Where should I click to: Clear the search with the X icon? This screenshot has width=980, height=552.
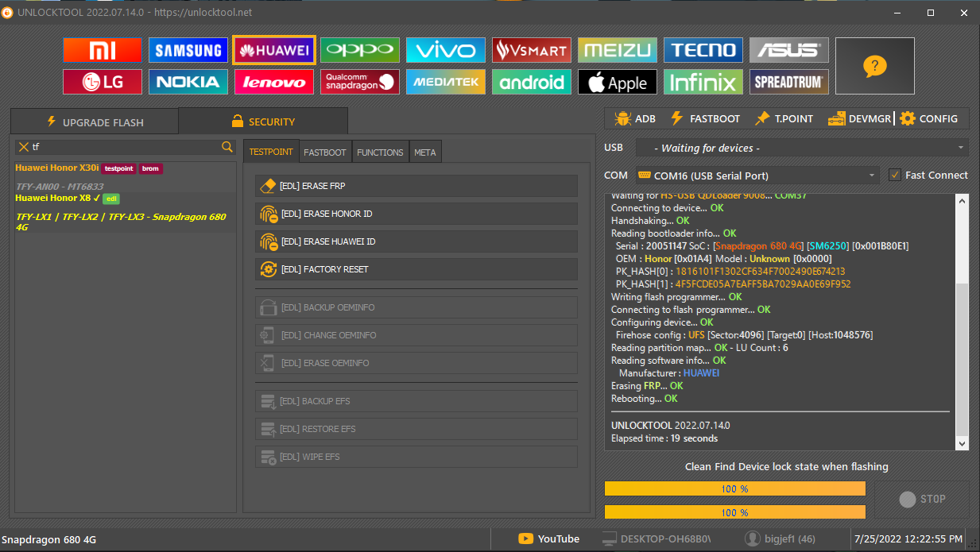(23, 147)
